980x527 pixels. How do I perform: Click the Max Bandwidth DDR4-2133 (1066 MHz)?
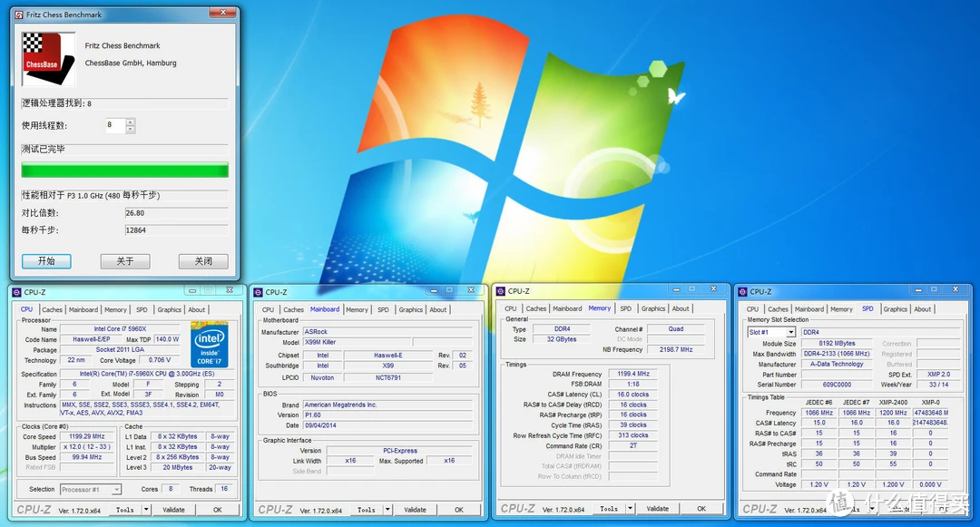[x=837, y=354]
